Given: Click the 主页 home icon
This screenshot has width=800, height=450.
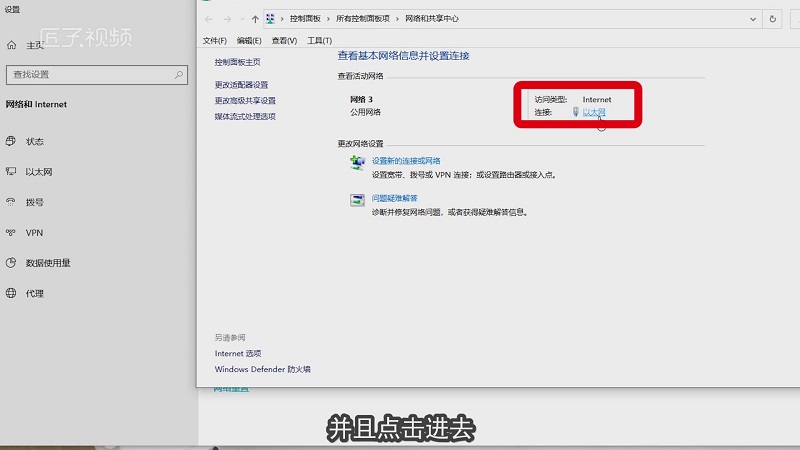Looking at the screenshot, I should (11, 45).
